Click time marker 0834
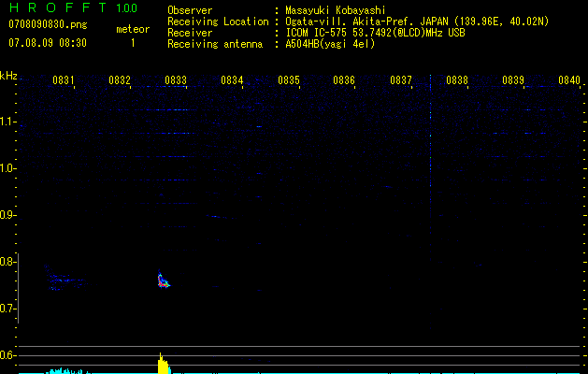This screenshot has width=588, height=374. [232, 80]
